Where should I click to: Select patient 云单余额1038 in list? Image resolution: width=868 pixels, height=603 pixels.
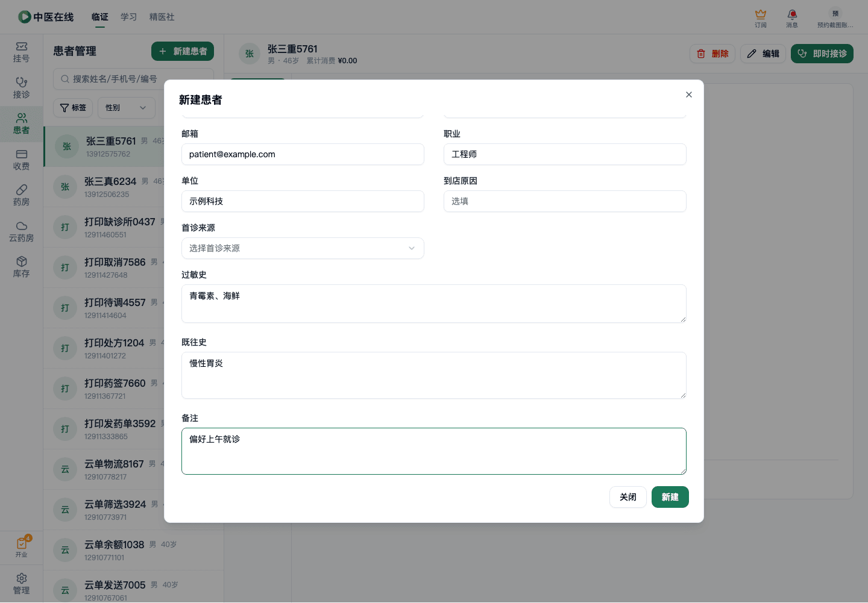click(x=133, y=550)
